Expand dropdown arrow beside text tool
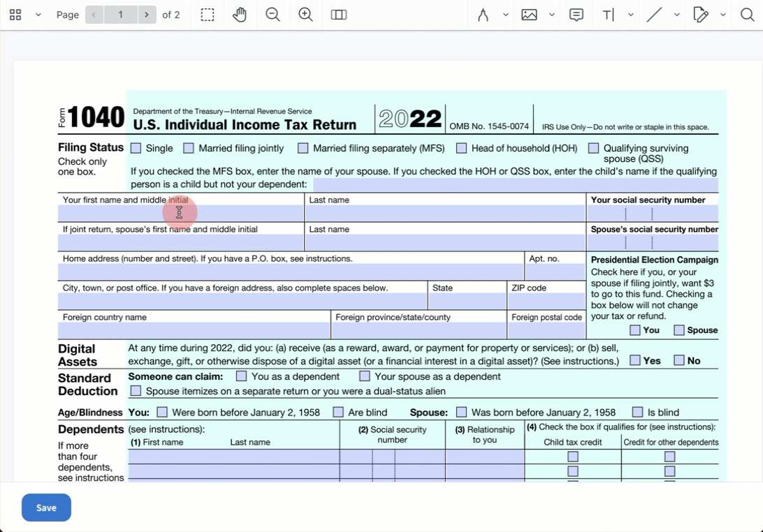 point(631,15)
